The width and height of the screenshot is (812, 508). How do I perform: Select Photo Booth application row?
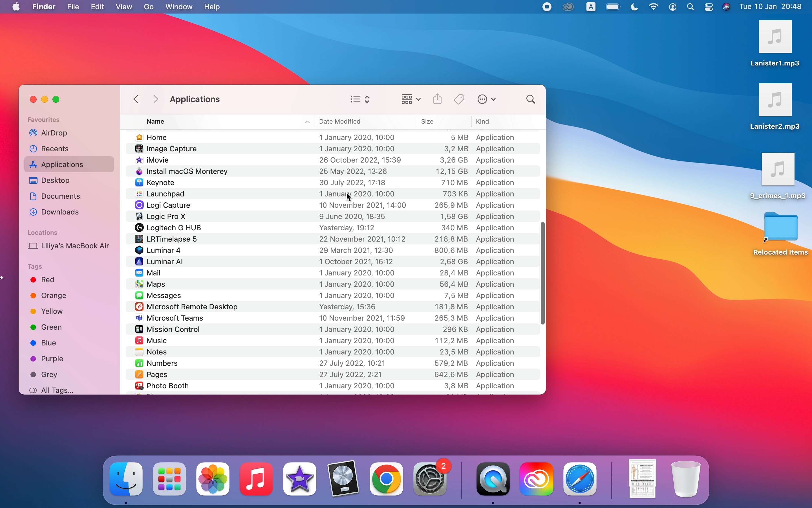coord(333,386)
